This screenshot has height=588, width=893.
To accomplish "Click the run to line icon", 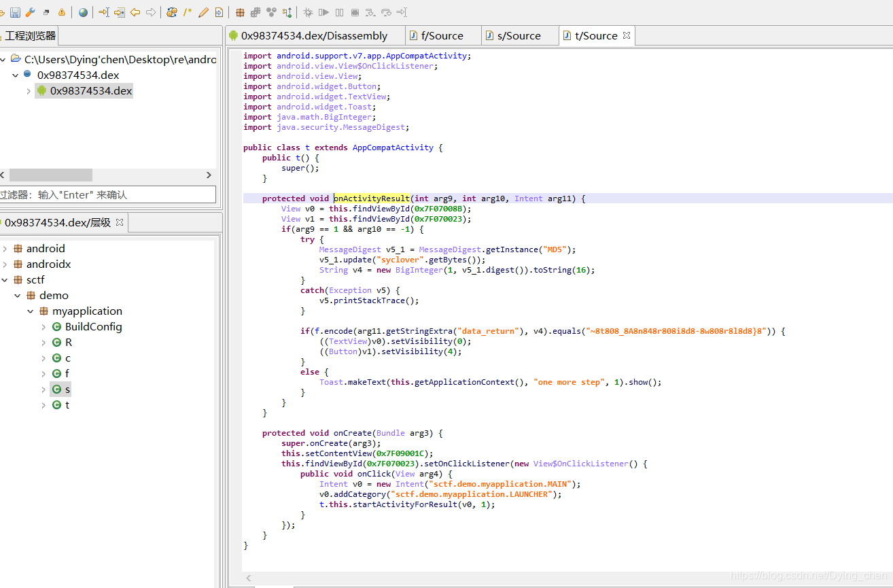I will pyautogui.click(x=402, y=12).
